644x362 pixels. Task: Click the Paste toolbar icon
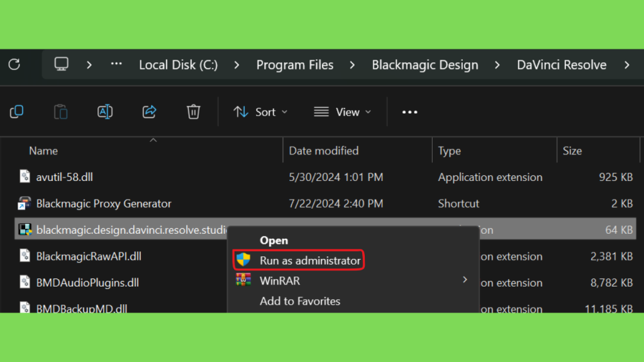click(x=61, y=112)
